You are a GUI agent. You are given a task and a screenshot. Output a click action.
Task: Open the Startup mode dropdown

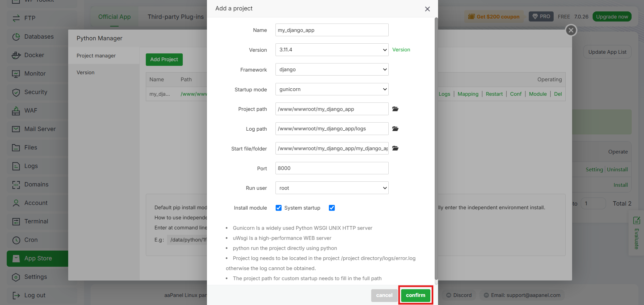tap(332, 89)
